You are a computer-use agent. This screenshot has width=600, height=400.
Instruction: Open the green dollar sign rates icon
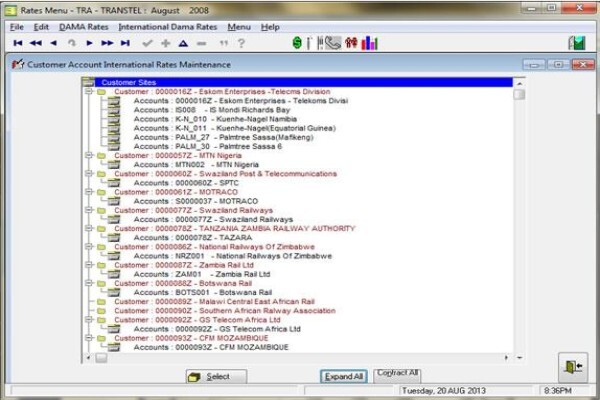(x=297, y=42)
